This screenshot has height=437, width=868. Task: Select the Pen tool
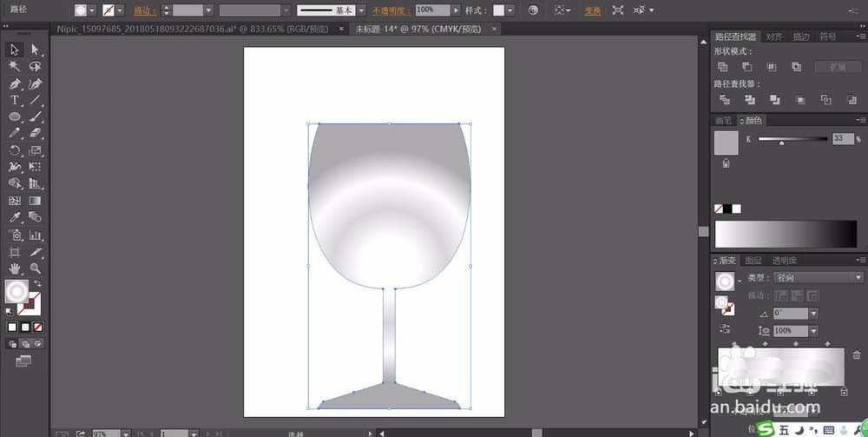click(15, 83)
